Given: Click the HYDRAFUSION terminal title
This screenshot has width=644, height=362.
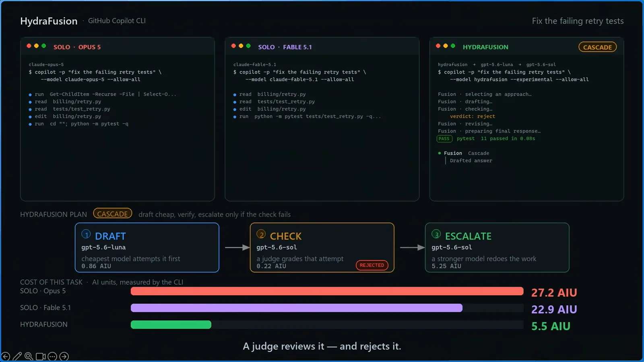Looking at the screenshot, I should 485,47.
